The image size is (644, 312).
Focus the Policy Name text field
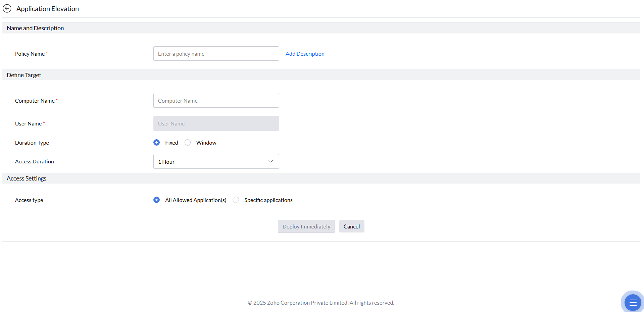[x=216, y=54]
